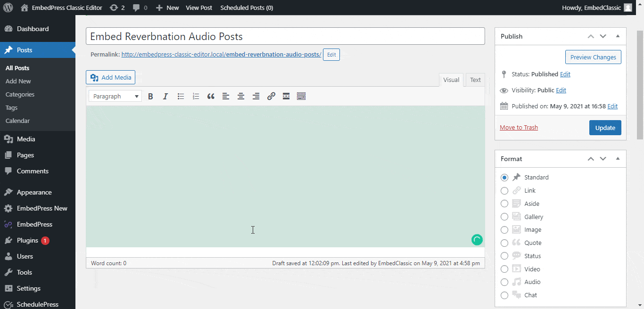Open Add New post submenu
Viewport: 644px width, 309px height.
[x=18, y=81]
